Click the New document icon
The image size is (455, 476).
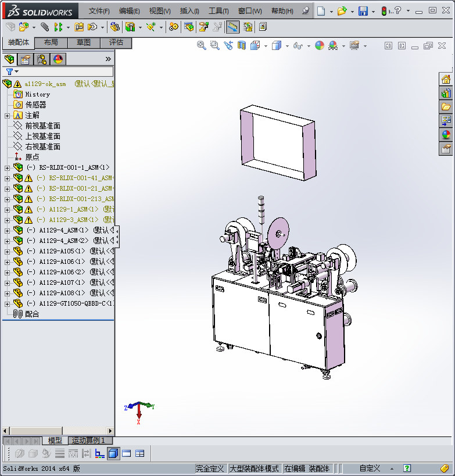(x=321, y=11)
